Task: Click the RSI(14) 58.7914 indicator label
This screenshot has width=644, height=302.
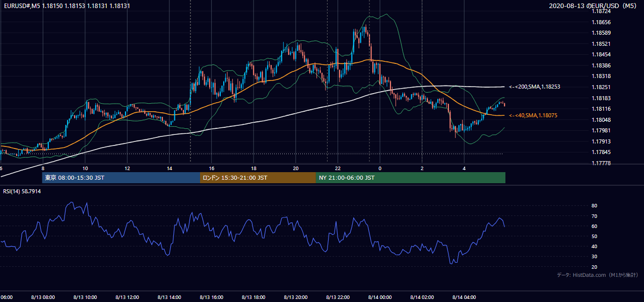Action: tap(22, 191)
